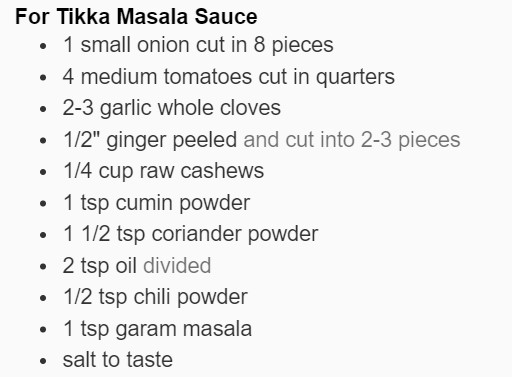Click the '1 tsp garam masala' line
512x377 pixels.
point(157,329)
